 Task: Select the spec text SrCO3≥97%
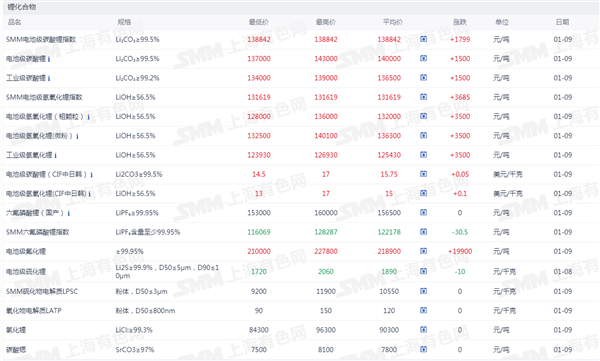tap(135, 350)
